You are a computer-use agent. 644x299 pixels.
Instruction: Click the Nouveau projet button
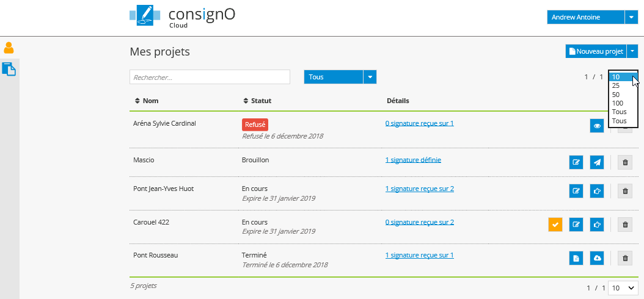point(596,52)
